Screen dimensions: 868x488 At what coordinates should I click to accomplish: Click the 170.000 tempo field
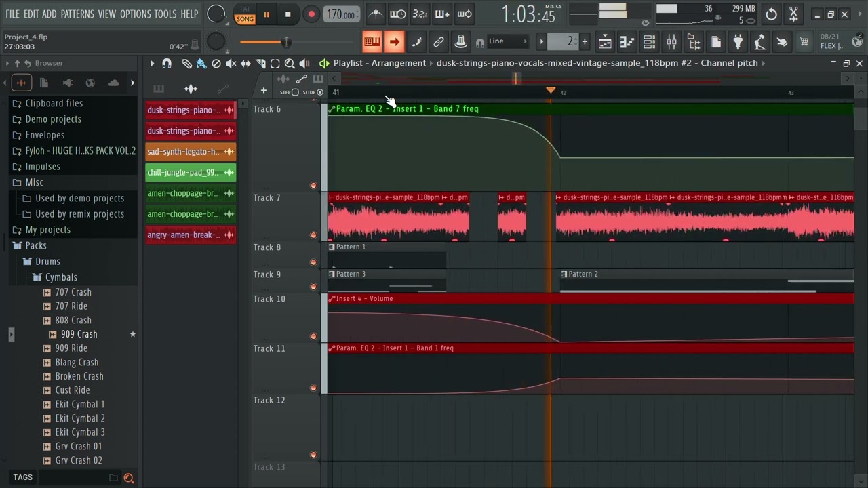[x=342, y=14]
